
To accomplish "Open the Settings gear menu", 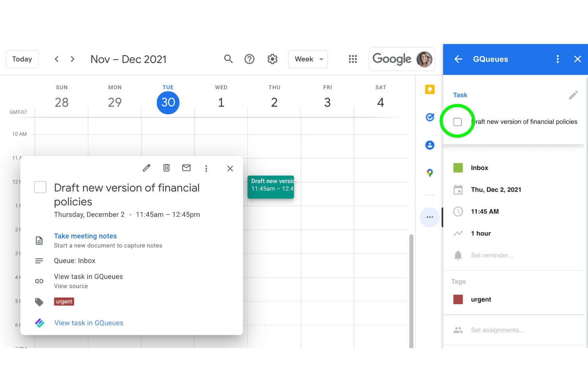I will tap(273, 59).
